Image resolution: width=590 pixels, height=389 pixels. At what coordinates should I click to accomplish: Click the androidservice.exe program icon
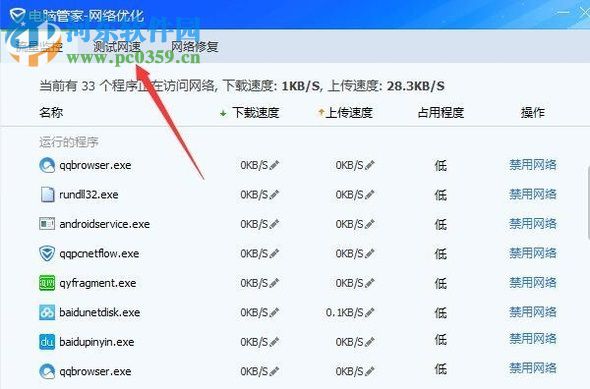point(47,224)
